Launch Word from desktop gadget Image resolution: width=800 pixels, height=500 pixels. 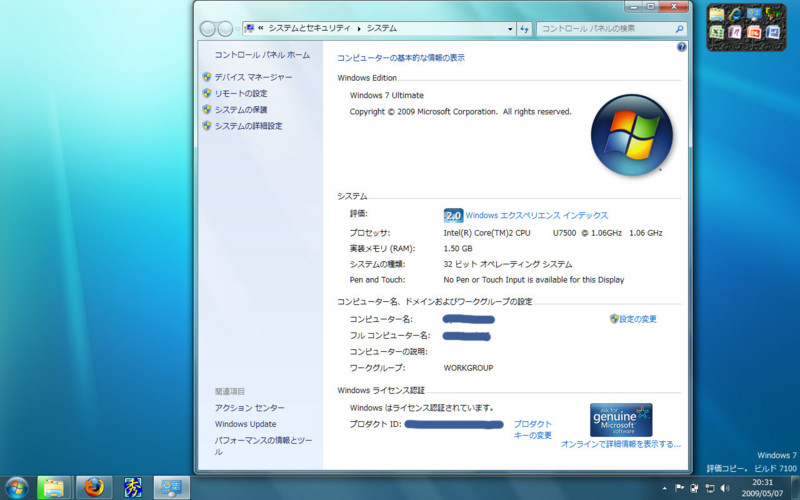click(772, 33)
